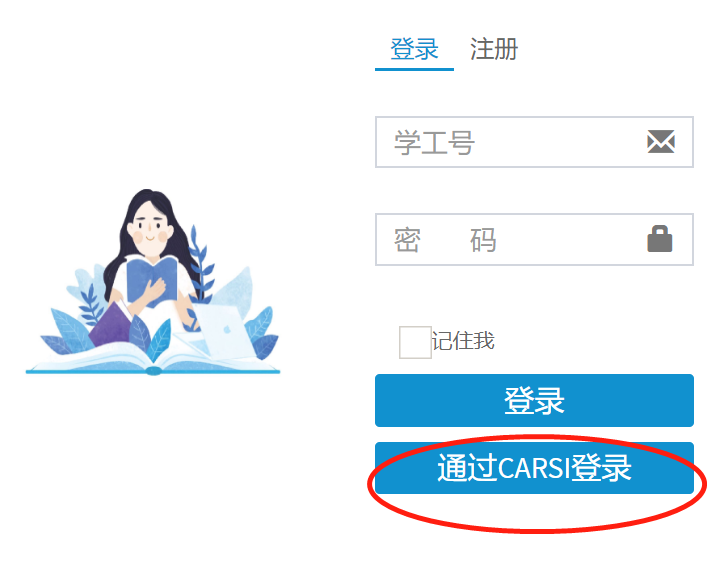Submit with the blue 登录 button

point(534,400)
